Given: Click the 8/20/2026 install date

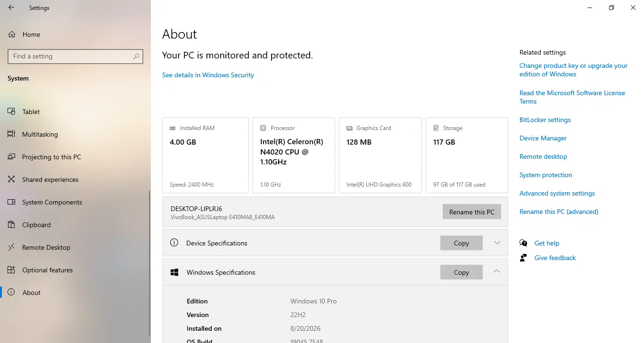Looking at the screenshot, I should pos(306,328).
